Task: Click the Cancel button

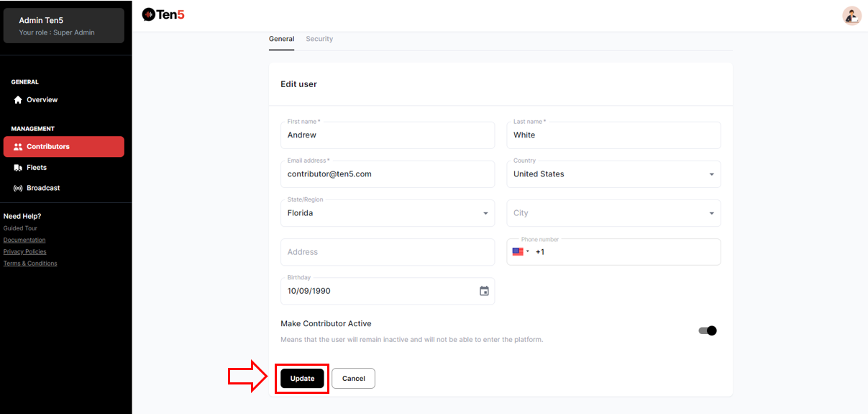Action: pyautogui.click(x=353, y=379)
